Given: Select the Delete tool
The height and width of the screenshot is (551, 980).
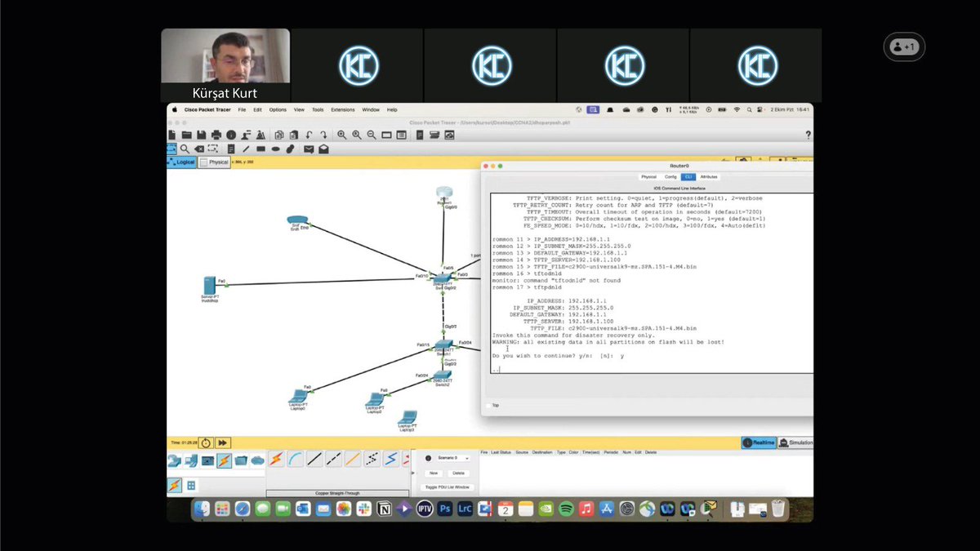Looking at the screenshot, I should pyautogui.click(x=199, y=149).
